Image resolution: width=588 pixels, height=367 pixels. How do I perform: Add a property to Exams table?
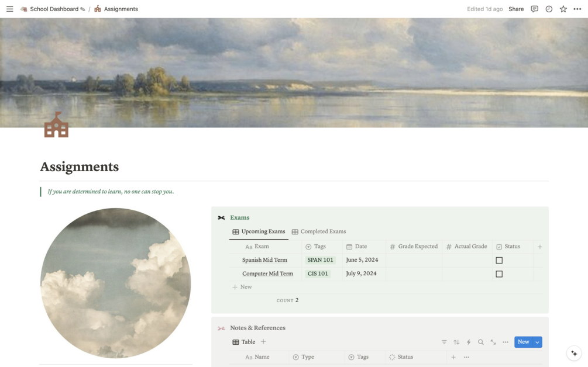point(540,247)
